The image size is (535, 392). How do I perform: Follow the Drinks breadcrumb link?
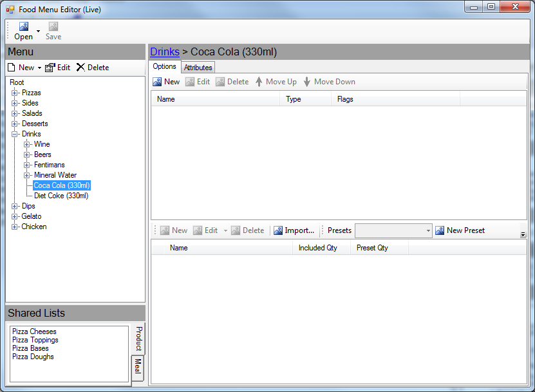pos(164,52)
